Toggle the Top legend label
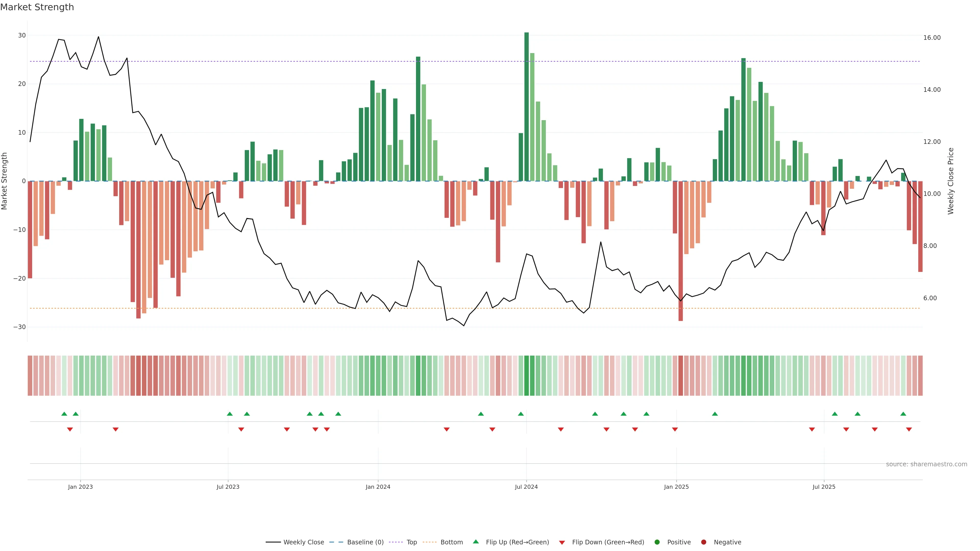Screen dimensions: 980x551 pyautogui.click(x=412, y=542)
